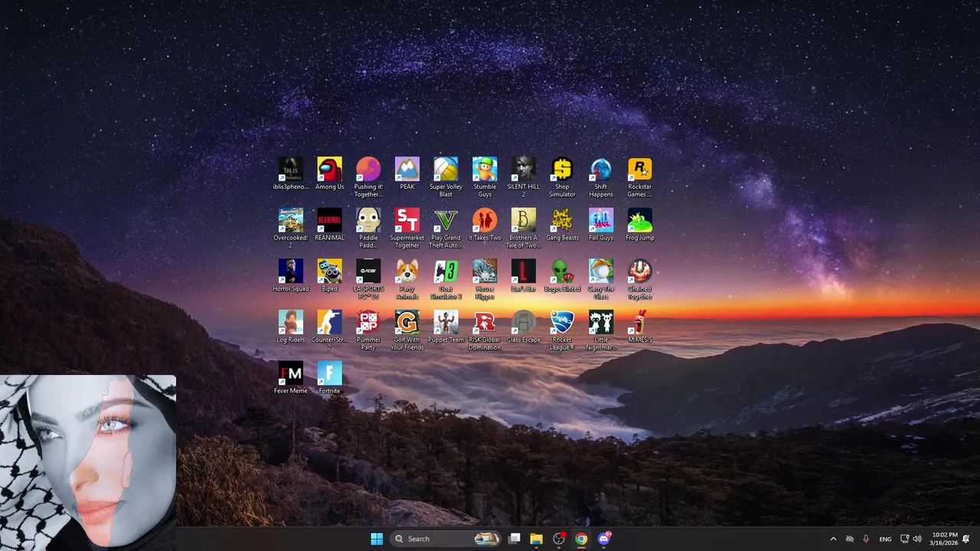Open Google Chrome from the taskbar
980x551 pixels.
tap(582, 539)
